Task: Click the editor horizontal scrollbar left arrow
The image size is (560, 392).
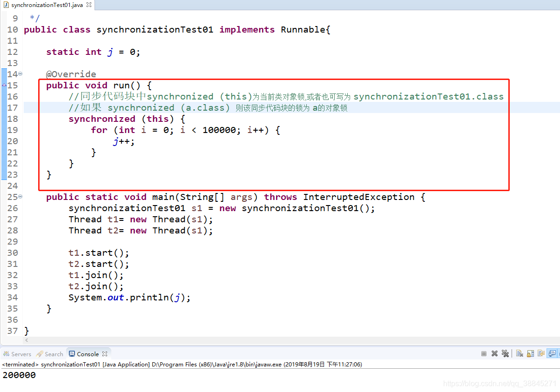Action: point(26,340)
